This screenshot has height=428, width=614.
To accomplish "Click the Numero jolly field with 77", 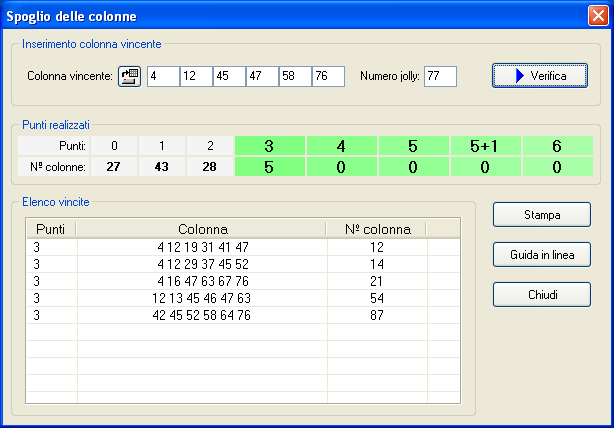I will (x=440, y=76).
